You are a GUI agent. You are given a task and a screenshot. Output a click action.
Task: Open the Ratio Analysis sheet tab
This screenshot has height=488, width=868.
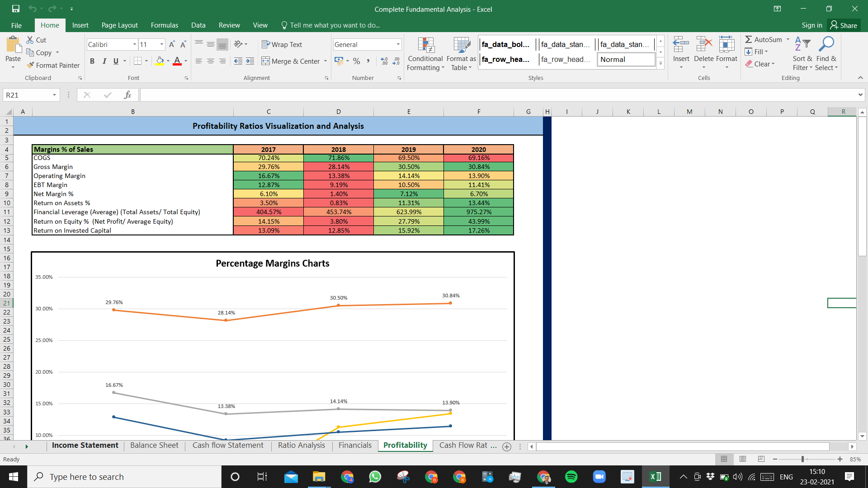click(301, 446)
